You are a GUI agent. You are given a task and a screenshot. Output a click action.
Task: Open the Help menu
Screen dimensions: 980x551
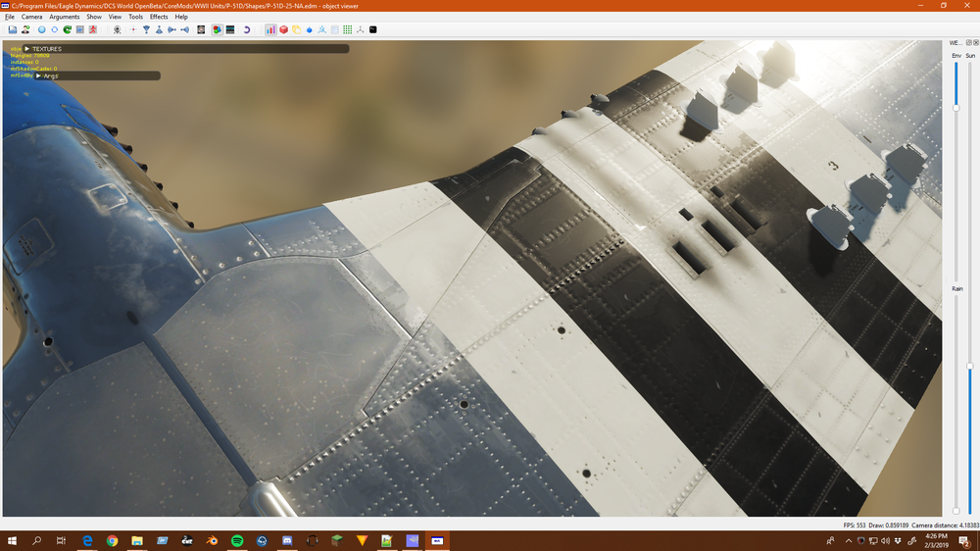pos(181,17)
